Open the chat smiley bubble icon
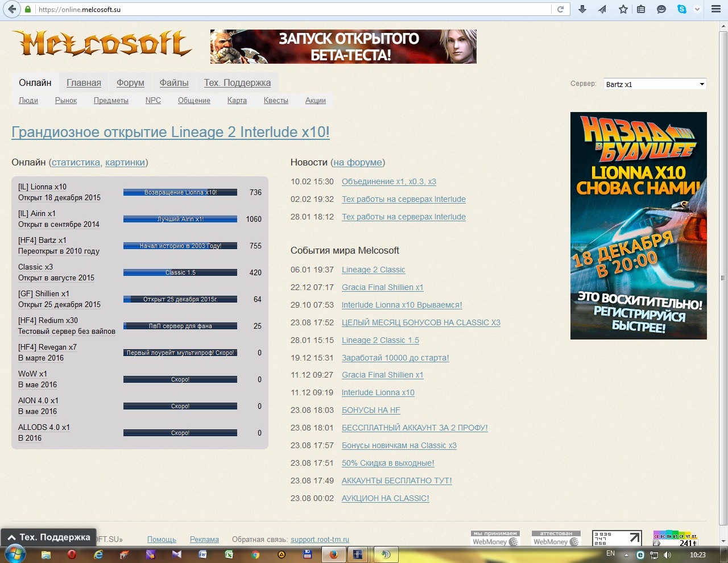Viewport: 728px width, 563px height. (x=661, y=9)
